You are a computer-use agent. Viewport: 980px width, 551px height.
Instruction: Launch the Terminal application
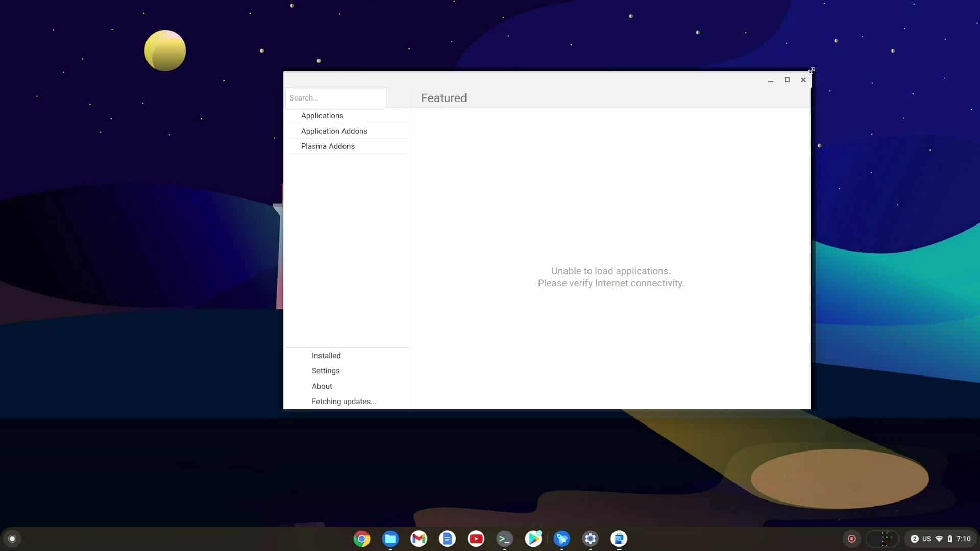click(504, 538)
